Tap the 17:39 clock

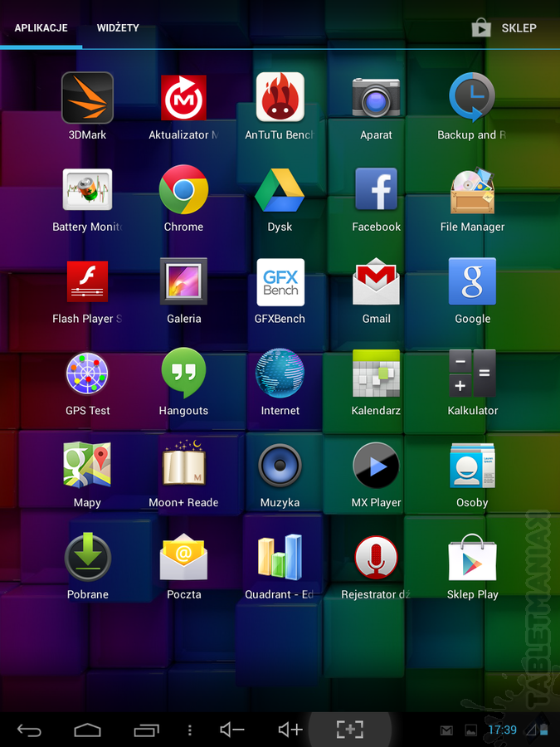(x=503, y=730)
